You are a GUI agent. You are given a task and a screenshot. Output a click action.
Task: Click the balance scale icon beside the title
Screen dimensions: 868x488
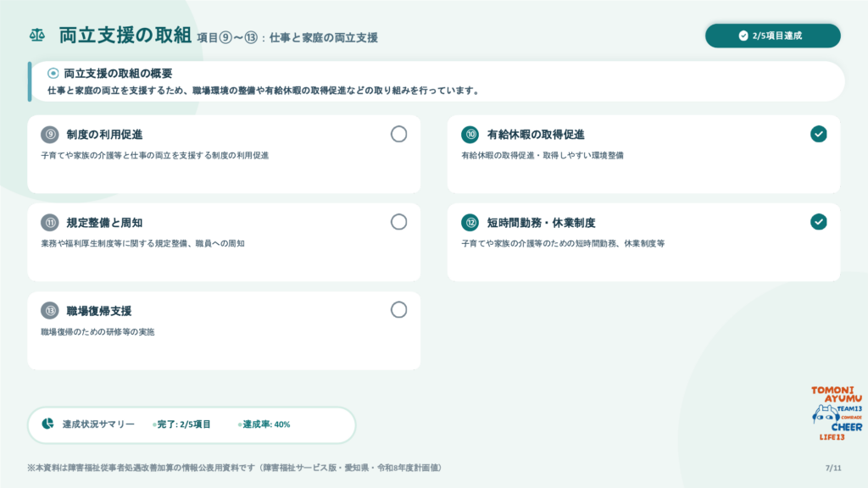[x=37, y=36]
